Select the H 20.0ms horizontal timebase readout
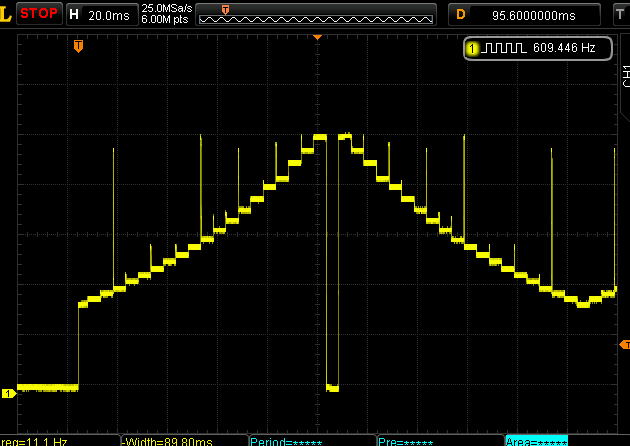 click(x=102, y=15)
